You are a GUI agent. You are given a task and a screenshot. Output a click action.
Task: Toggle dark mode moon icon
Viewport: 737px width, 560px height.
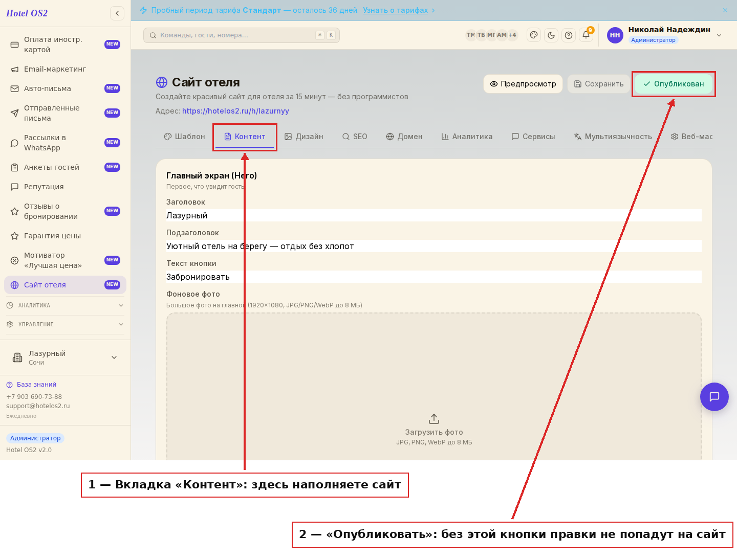(551, 35)
